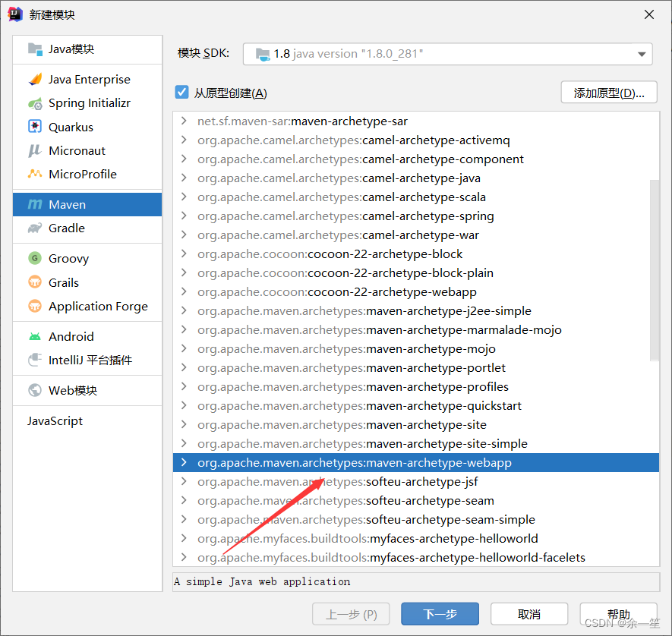Click the Maven m icon
Viewport: 672px width, 636px height.
[x=35, y=204]
